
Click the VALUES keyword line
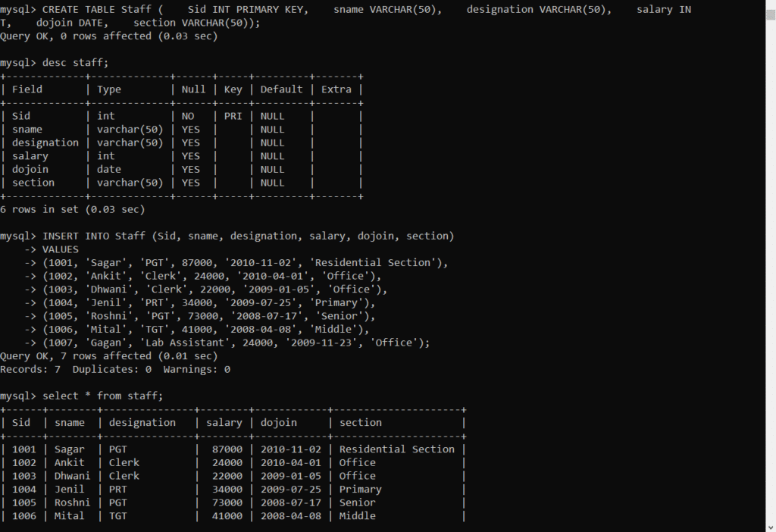(61, 249)
